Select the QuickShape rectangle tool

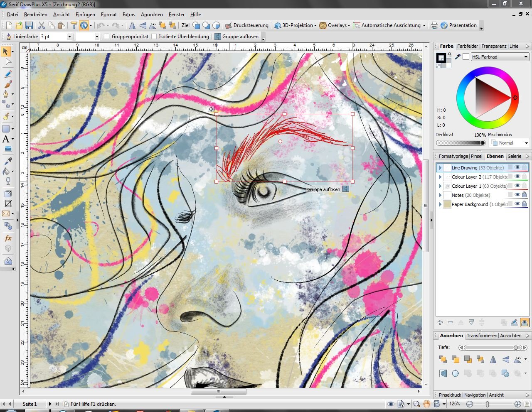point(6,129)
